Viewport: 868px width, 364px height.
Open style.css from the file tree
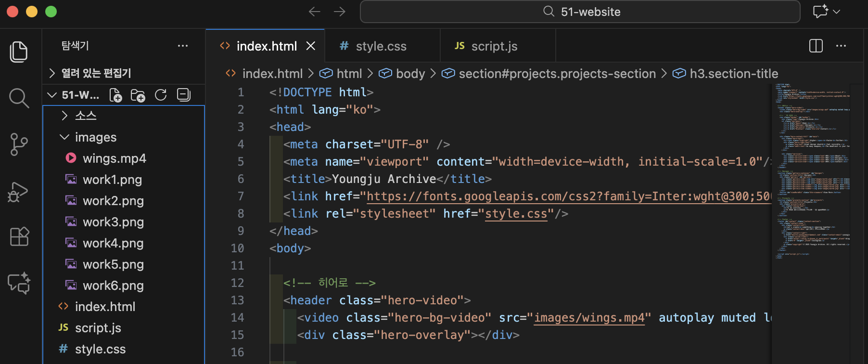pos(124,349)
